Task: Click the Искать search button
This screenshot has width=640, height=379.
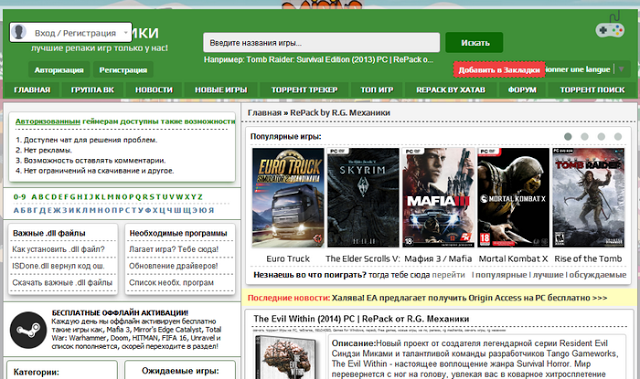Action: (x=474, y=43)
